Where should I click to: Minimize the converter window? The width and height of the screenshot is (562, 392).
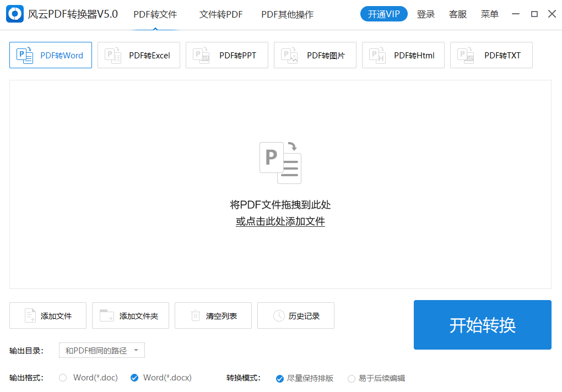click(516, 14)
